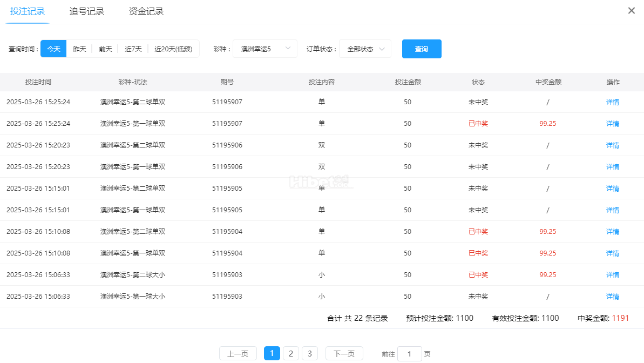Select the 近7天 time filter

click(x=133, y=49)
